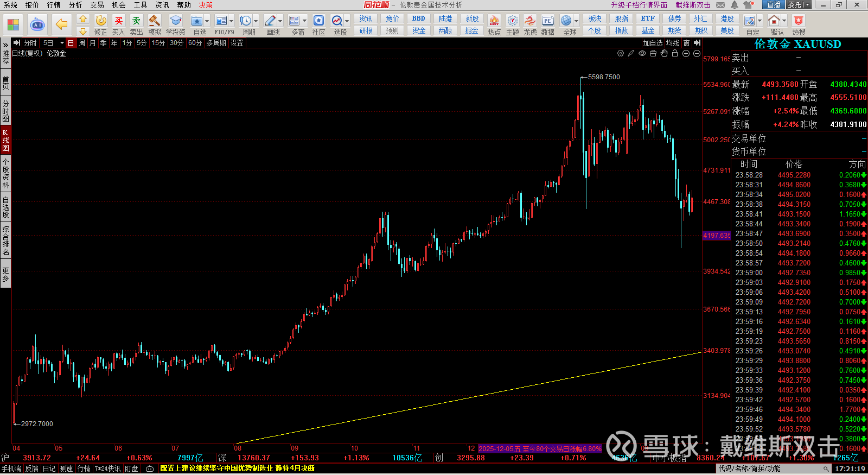Click the ETF button
This screenshot has height=475, width=868.
click(648, 18)
